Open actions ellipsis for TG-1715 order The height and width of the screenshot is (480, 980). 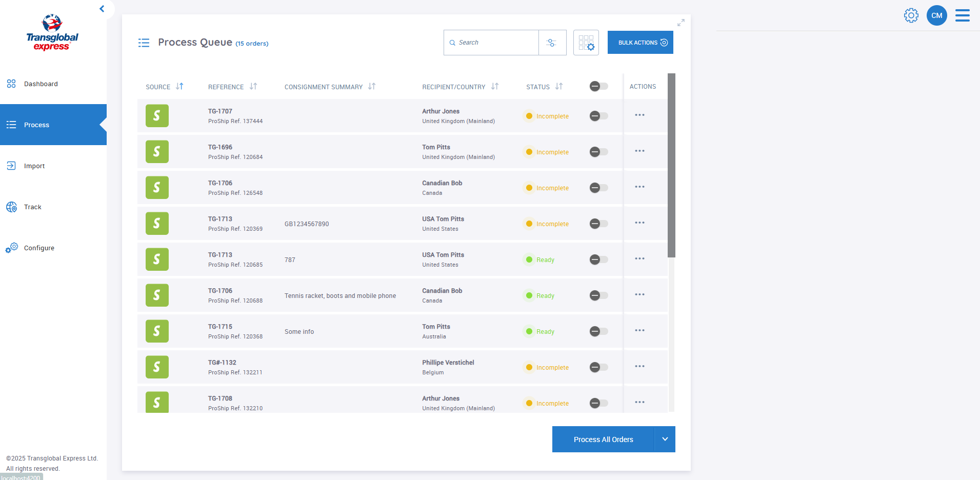click(x=639, y=331)
